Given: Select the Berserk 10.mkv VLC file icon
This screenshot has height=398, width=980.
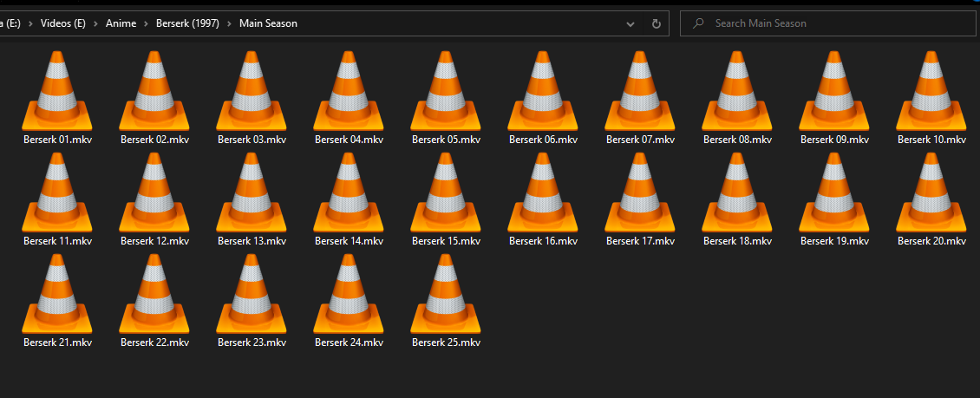Looking at the screenshot, I should (x=931, y=91).
